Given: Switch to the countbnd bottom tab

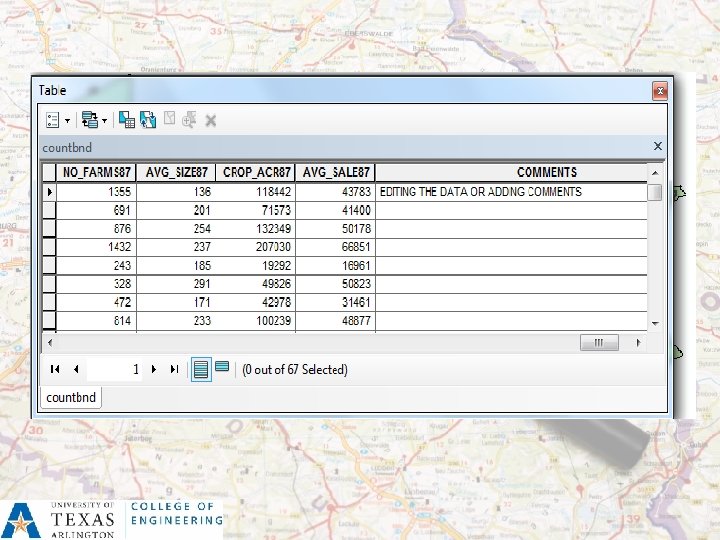Looking at the screenshot, I should coord(71,397).
